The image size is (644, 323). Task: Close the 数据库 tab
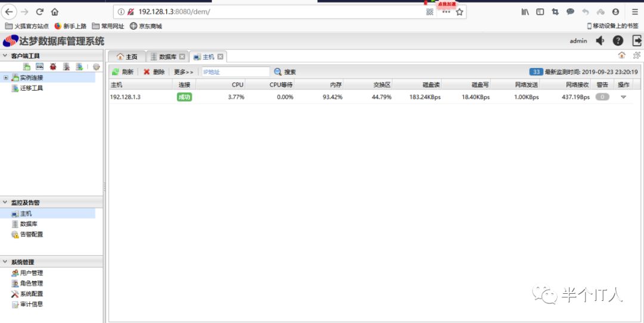182,57
